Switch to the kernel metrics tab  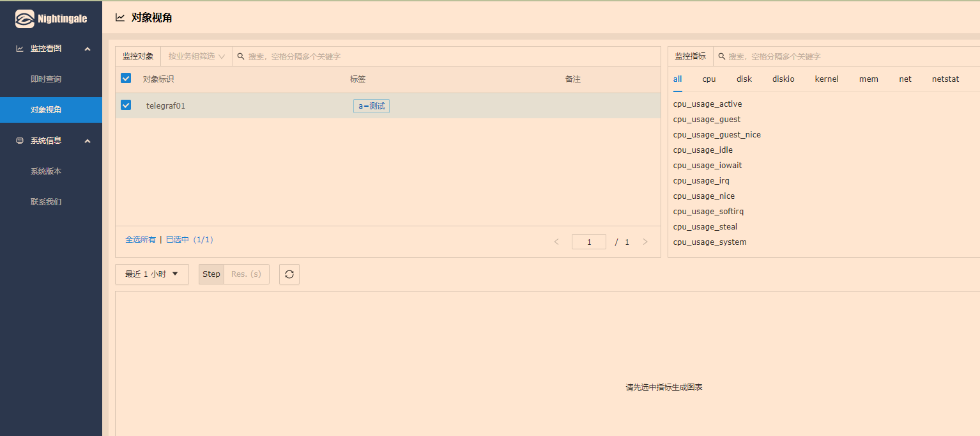[x=827, y=79]
